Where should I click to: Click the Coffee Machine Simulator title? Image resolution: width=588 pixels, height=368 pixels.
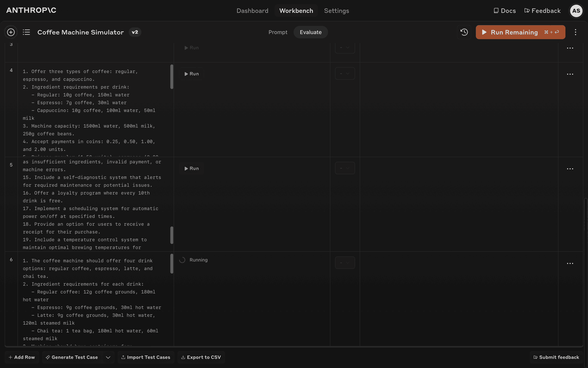click(x=81, y=32)
